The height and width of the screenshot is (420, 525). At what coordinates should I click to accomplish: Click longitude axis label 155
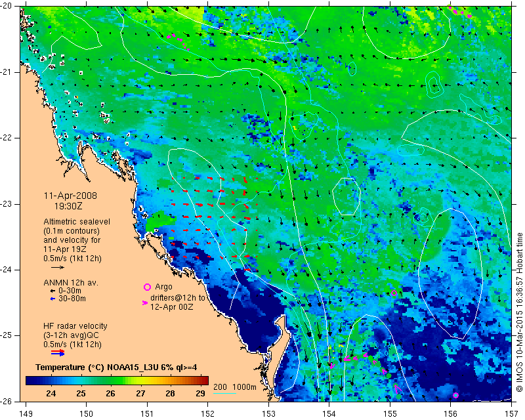(x=390, y=413)
